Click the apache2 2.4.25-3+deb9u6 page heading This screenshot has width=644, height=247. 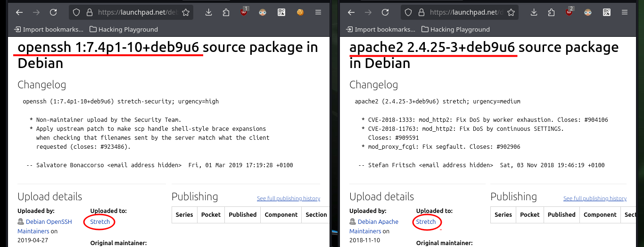click(484, 55)
